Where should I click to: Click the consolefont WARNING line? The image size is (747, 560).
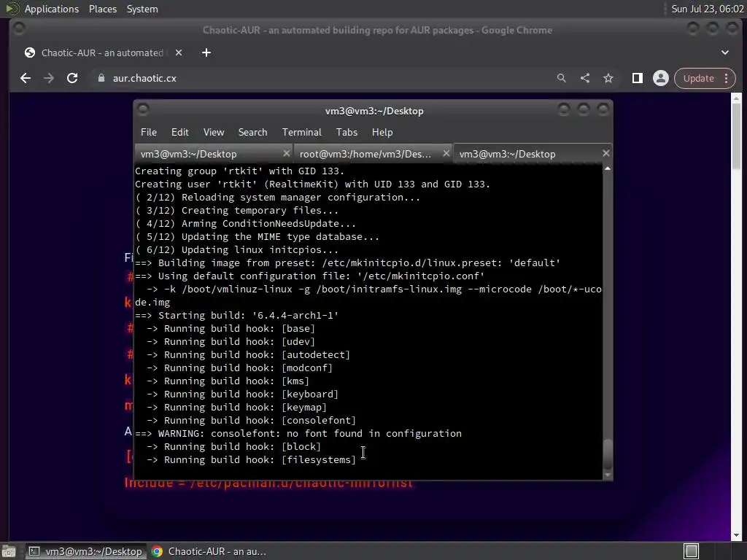coord(298,433)
